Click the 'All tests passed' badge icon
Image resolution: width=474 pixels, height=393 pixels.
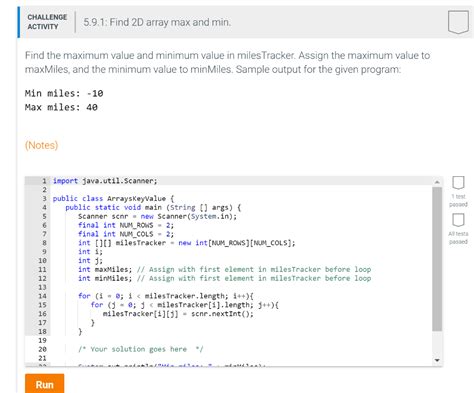click(458, 220)
